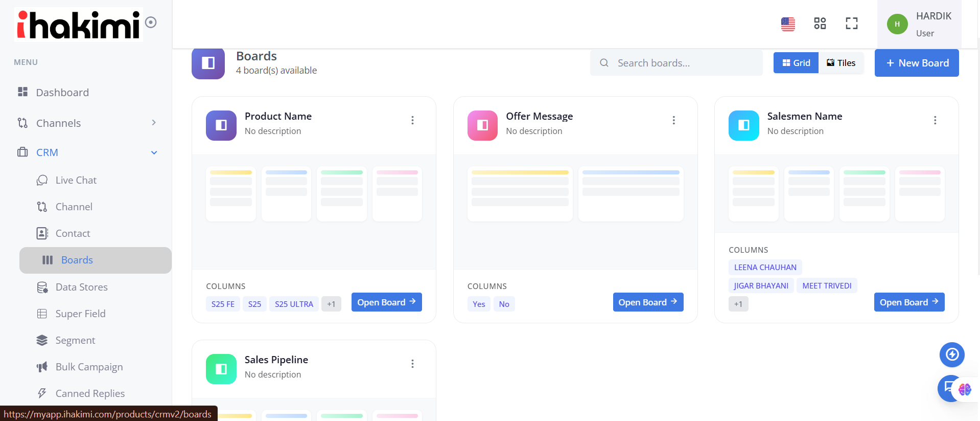Click the JIGAR BHAYANI column tag
This screenshot has width=980, height=421.
click(x=761, y=285)
